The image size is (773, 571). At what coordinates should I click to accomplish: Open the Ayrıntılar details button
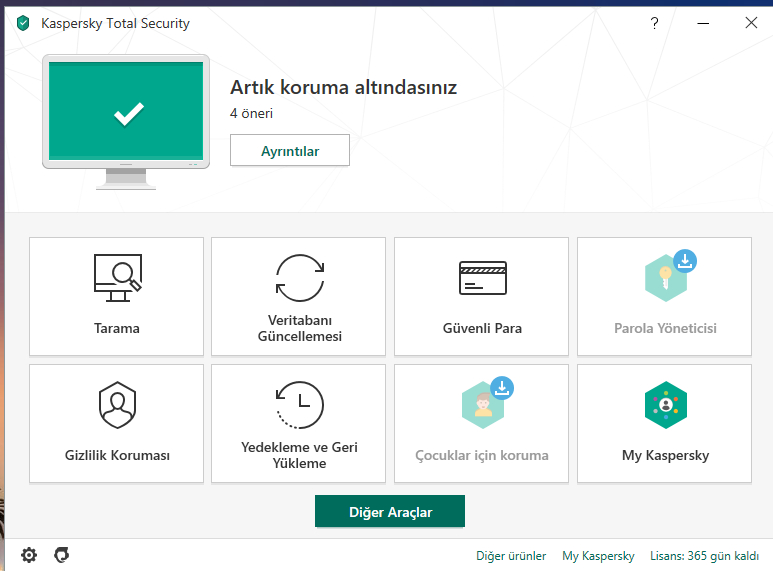(x=290, y=150)
